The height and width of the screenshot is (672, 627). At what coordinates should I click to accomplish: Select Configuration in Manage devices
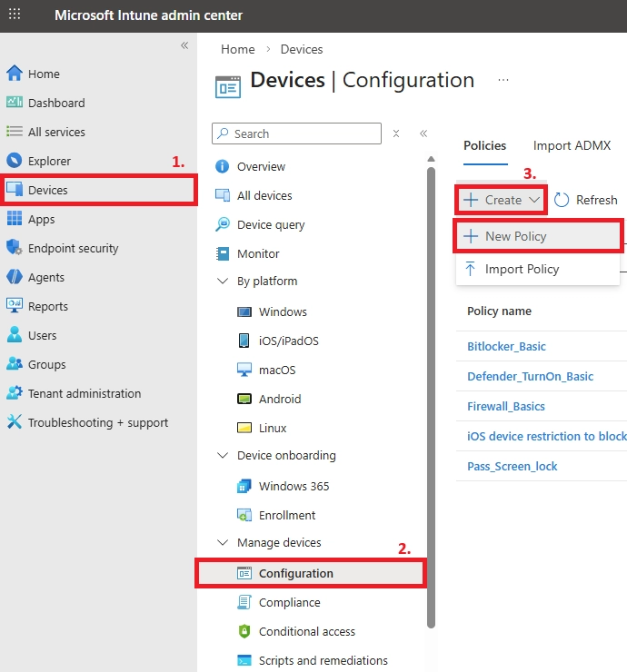coord(311,573)
